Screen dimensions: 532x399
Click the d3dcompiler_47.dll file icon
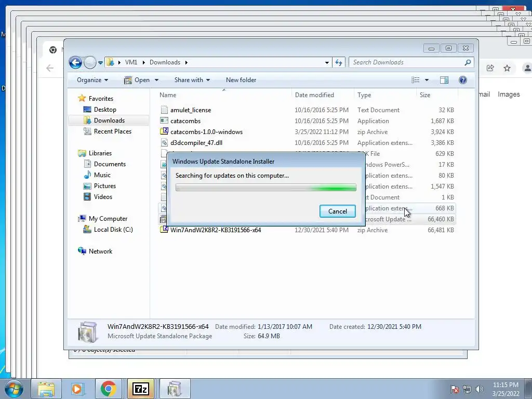(x=164, y=142)
